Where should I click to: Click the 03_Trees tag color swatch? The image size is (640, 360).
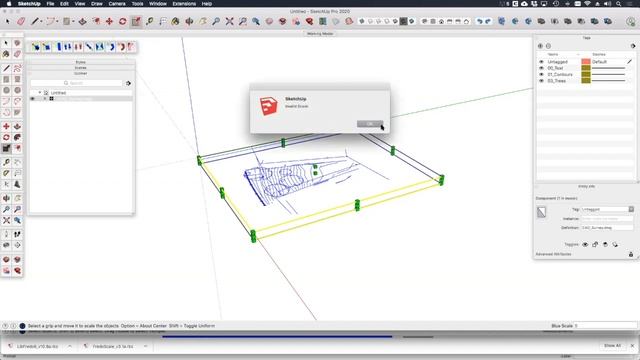[586, 81]
